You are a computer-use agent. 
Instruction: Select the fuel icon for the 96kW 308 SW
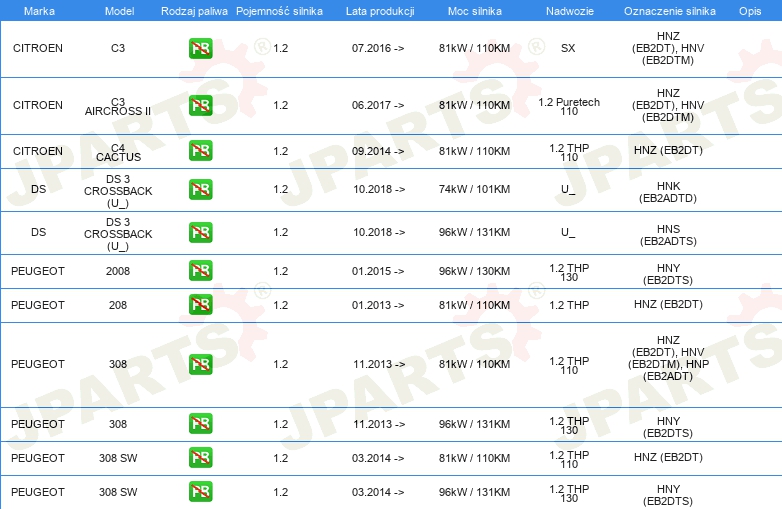click(x=200, y=492)
